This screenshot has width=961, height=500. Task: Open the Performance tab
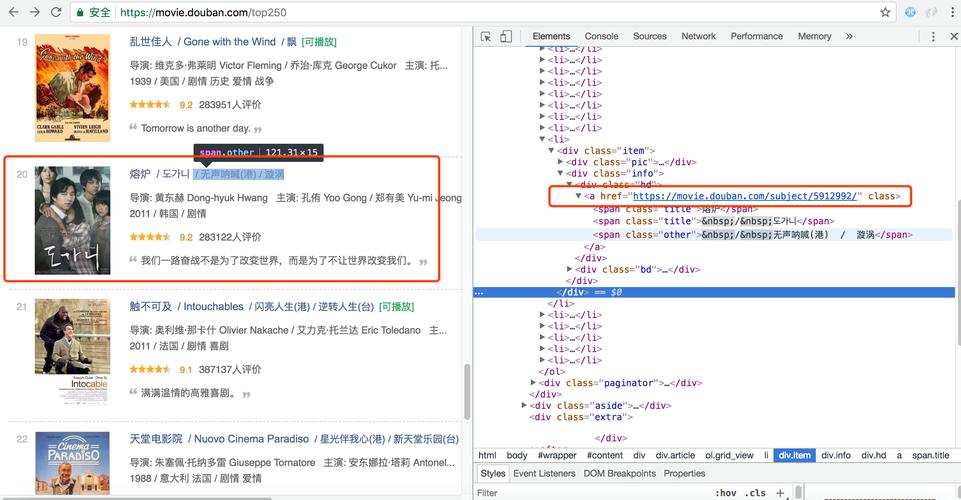tap(756, 36)
